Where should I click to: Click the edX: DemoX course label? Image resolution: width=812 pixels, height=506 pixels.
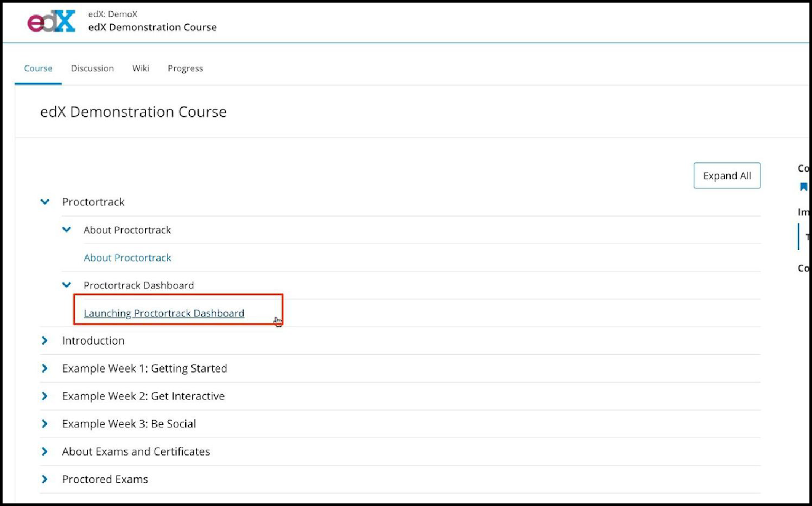113,14
